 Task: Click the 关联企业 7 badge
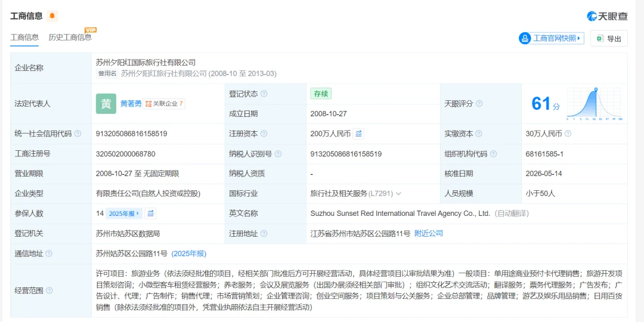pyautogui.click(x=164, y=104)
